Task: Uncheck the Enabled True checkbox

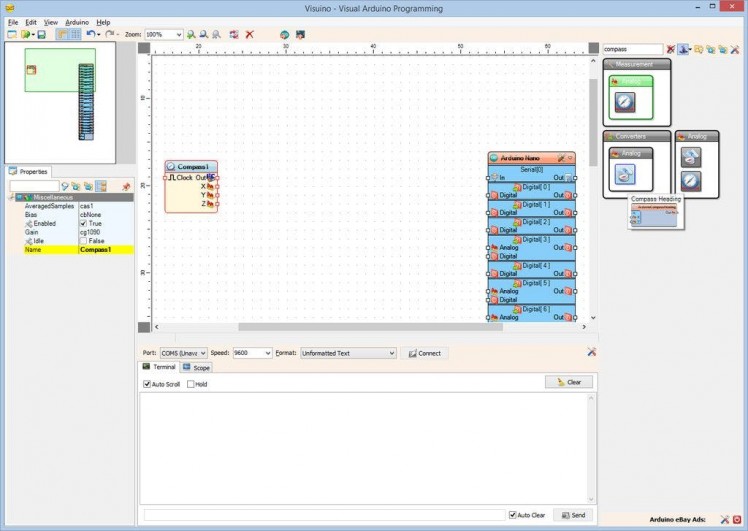Action: pyautogui.click(x=84, y=223)
